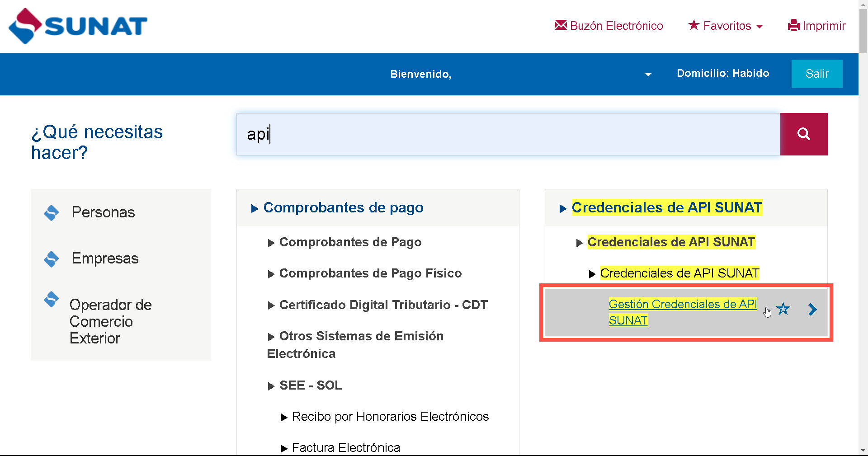Click the page vertical scrollbar
868x456 pixels.
pos(863,32)
